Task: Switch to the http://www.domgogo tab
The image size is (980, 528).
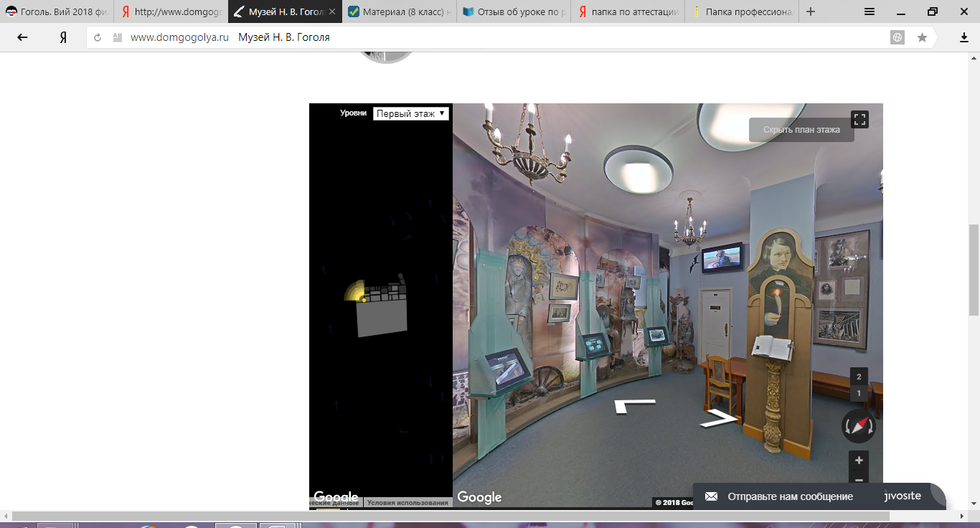Action: pyautogui.click(x=171, y=11)
